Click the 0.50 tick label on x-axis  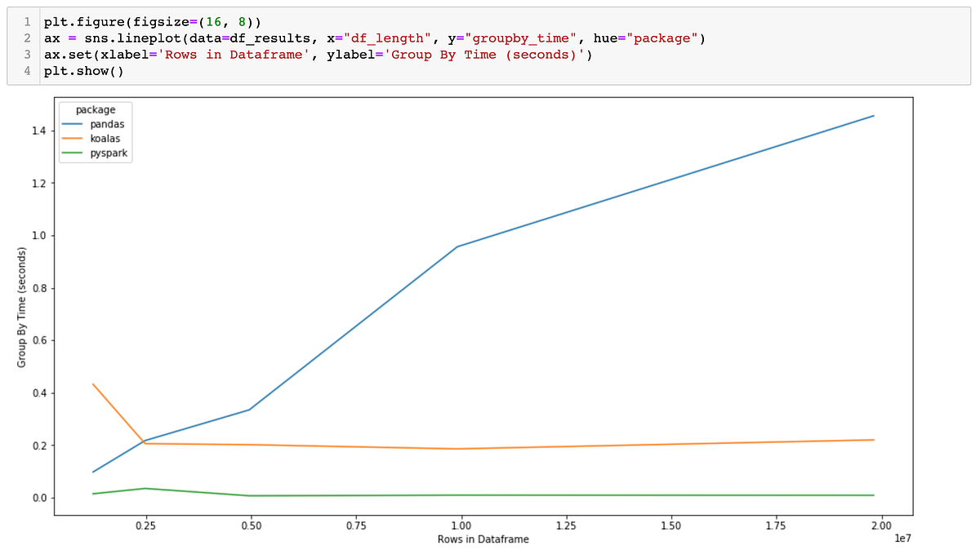[x=252, y=526]
